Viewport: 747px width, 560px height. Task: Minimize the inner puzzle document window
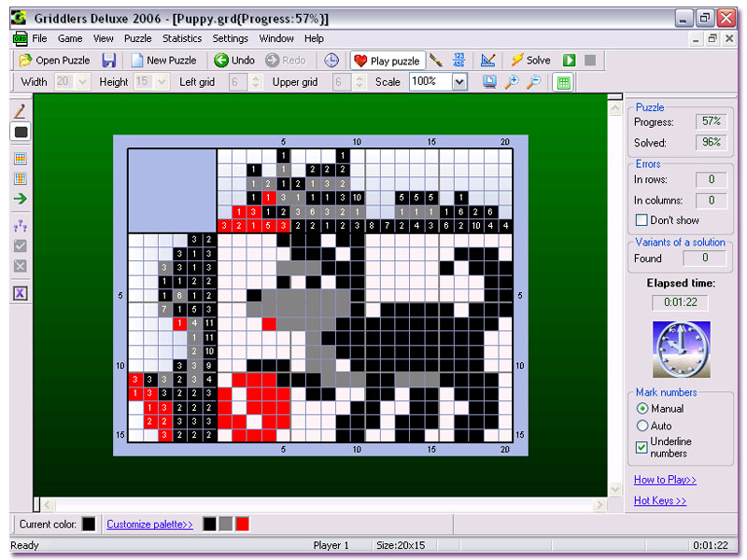pos(696,39)
